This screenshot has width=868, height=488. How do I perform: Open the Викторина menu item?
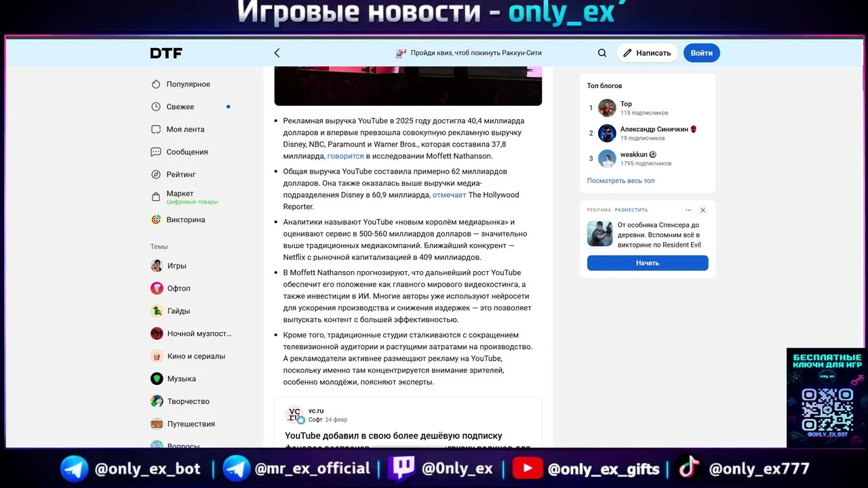(186, 220)
